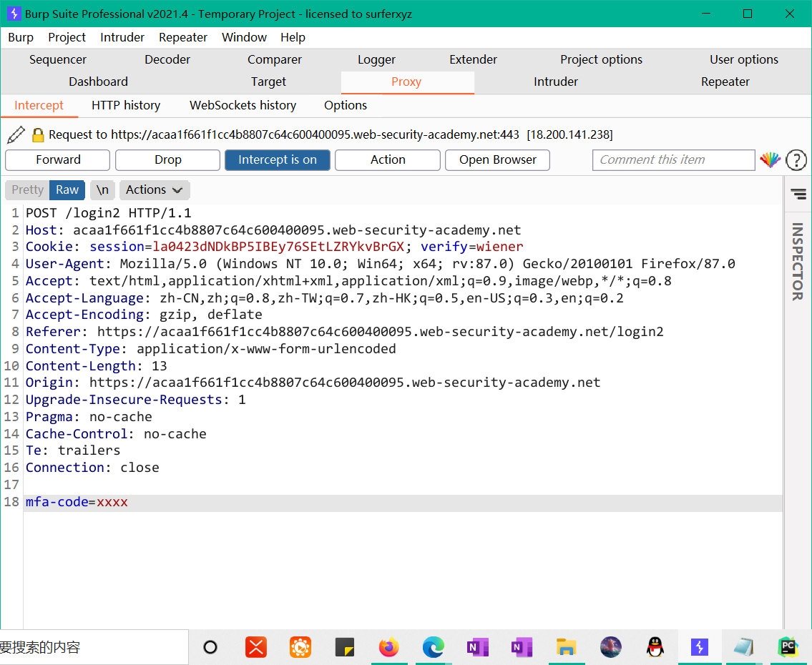This screenshot has height=665, width=812.
Task: Open the User options tab
Action: coord(743,59)
